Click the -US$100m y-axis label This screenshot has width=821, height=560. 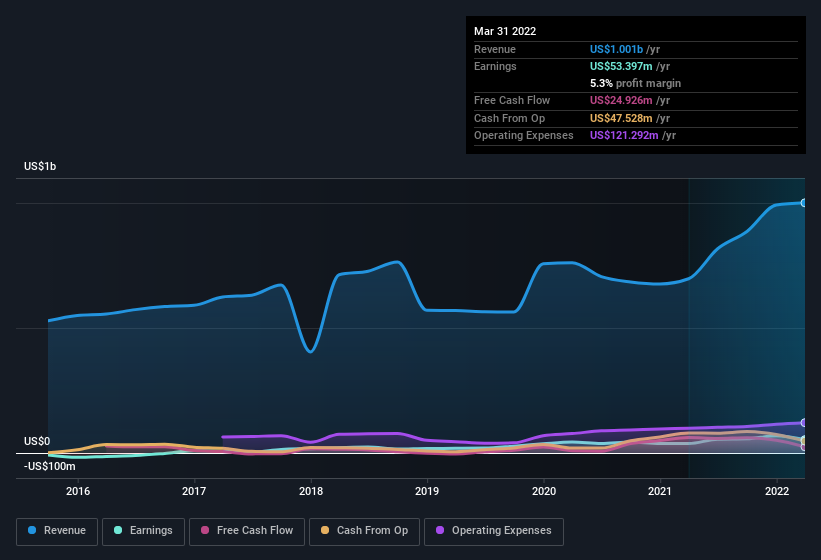tap(49, 466)
